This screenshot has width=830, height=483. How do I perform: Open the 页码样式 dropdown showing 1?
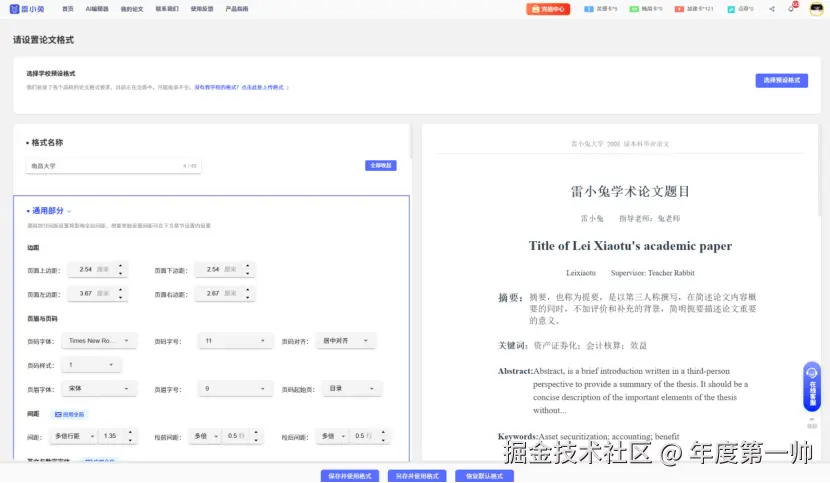(91, 365)
